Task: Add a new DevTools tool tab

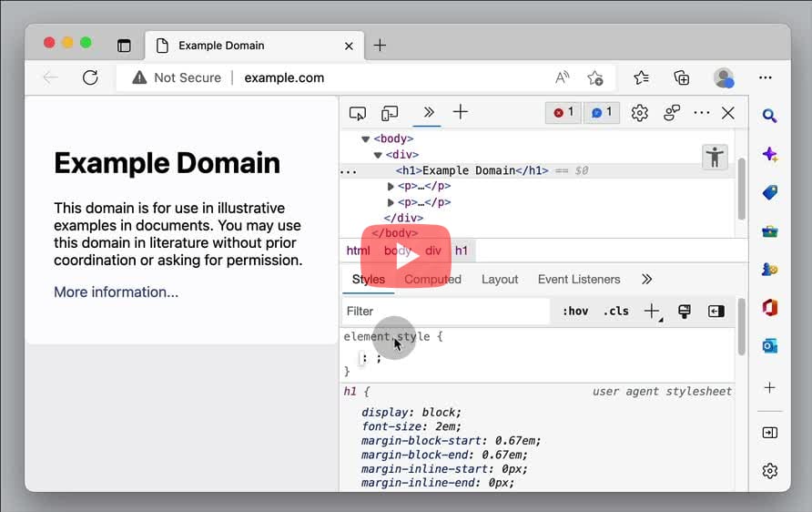Action: [x=460, y=112]
